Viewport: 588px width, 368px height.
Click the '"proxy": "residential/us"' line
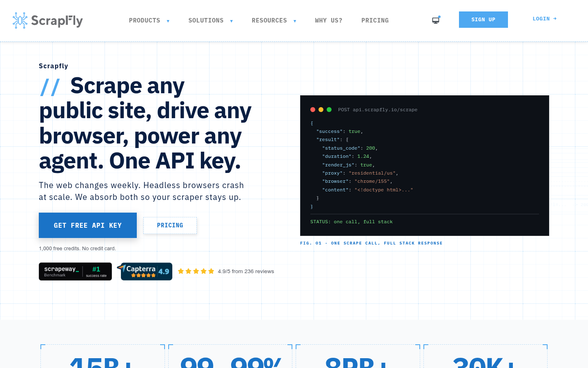[360, 173]
